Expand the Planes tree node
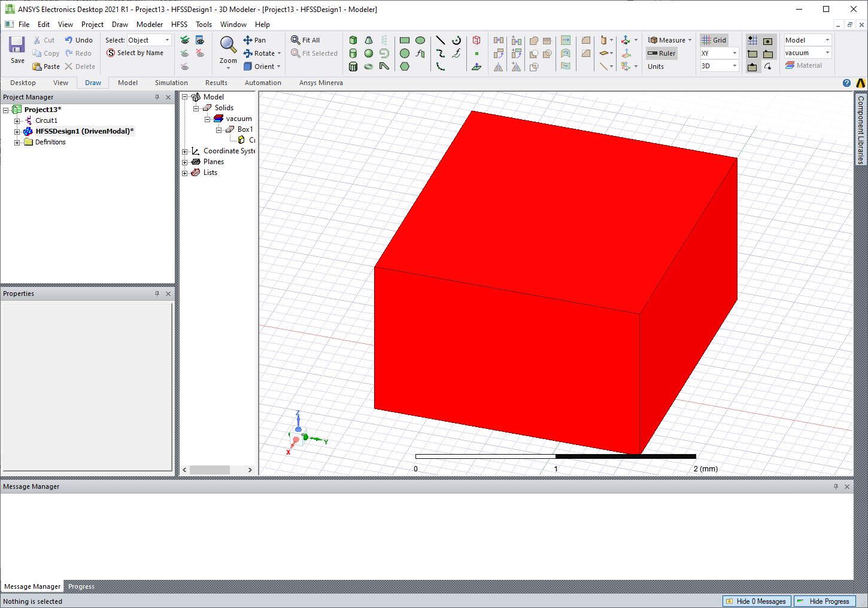This screenshot has height=608, width=868. point(185,162)
